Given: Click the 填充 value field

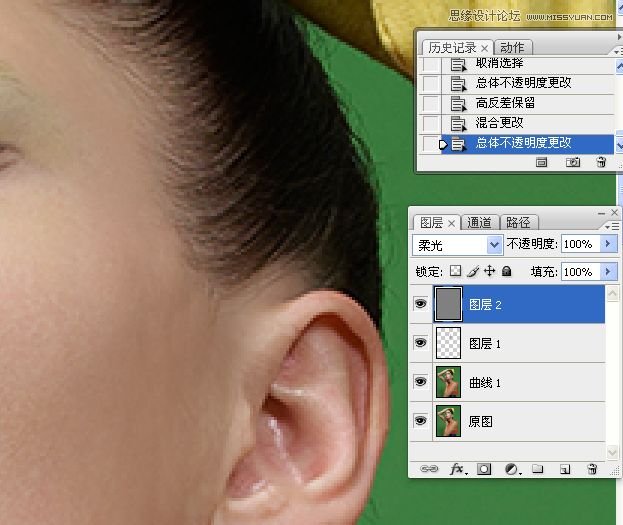Looking at the screenshot, I should click(x=580, y=271).
